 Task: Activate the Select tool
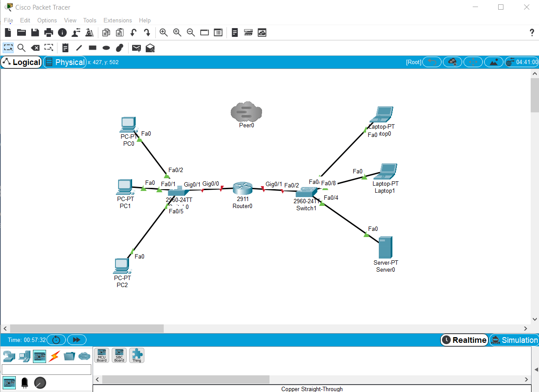[8, 47]
